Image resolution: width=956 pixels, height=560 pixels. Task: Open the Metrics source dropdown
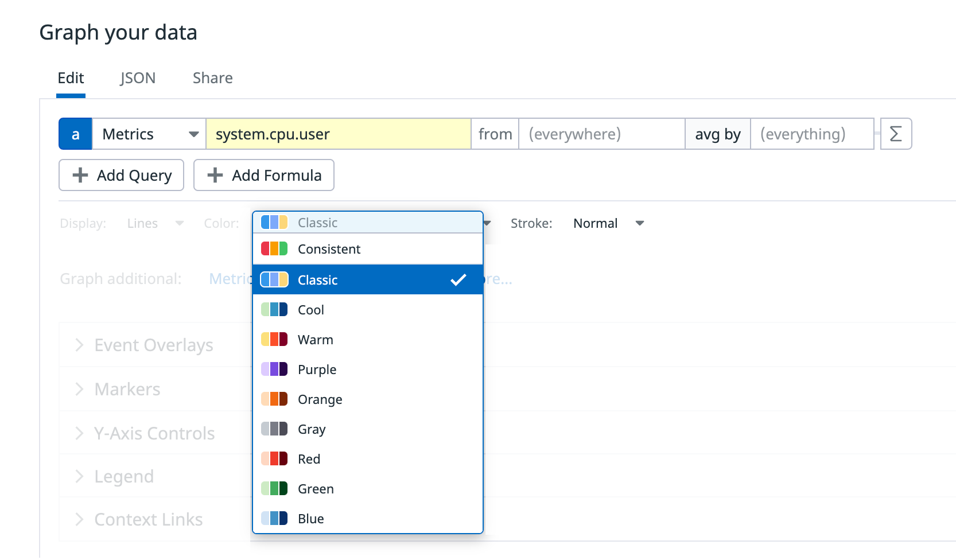[149, 134]
